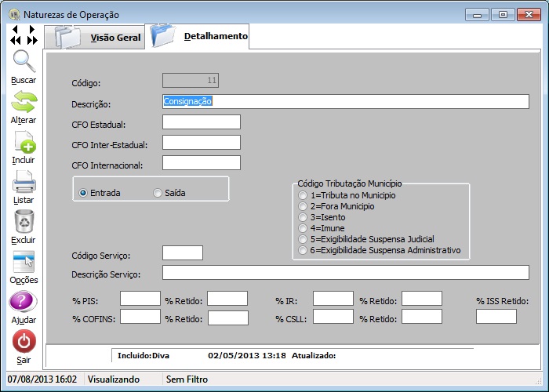Click the Listar printer icon
This screenshot has width=549, height=392.
pos(23,183)
